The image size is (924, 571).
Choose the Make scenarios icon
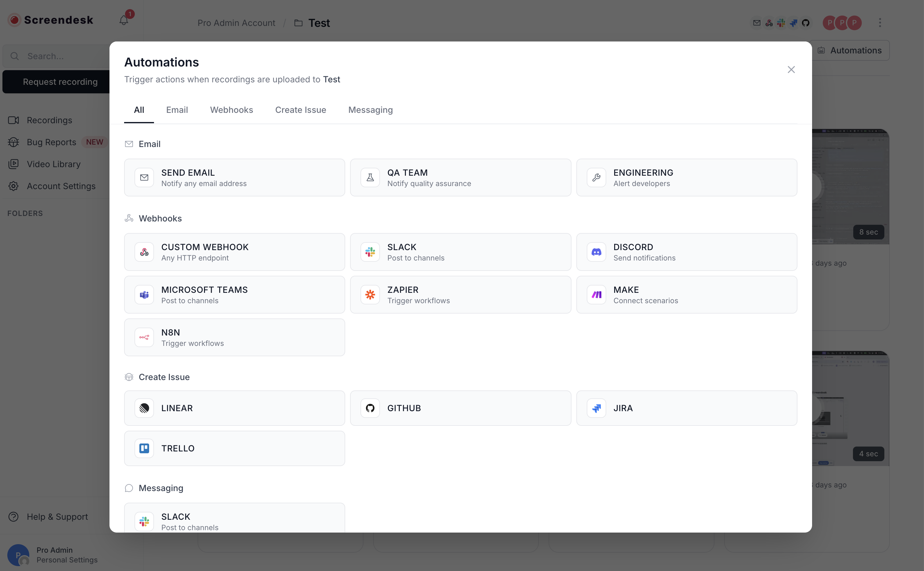tap(596, 295)
